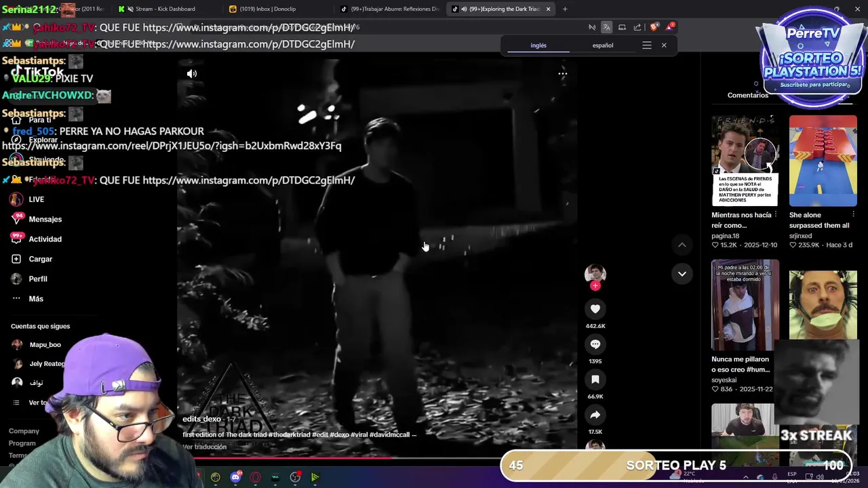Go to the next video arrow
Screen dimensions: 868x488
[x=682, y=274]
